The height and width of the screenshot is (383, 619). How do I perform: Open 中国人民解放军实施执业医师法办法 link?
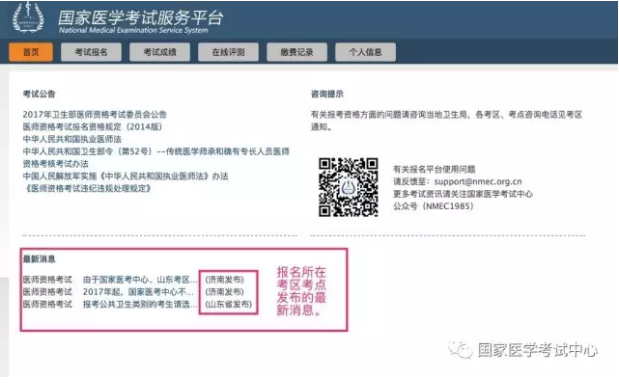coord(125,176)
